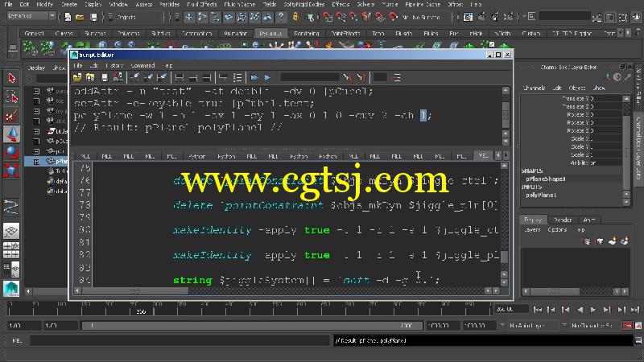Activate the Lasso select tool
The image size is (644, 362).
pos(11,97)
